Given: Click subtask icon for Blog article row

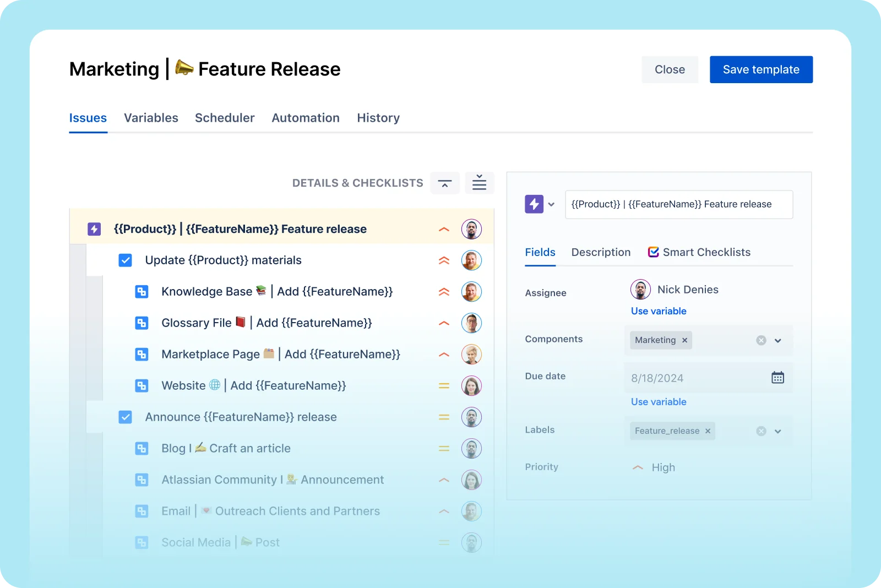Looking at the screenshot, I should [142, 449].
